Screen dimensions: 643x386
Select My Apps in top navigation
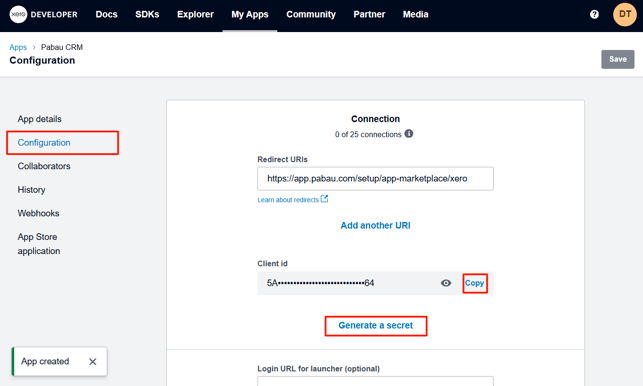click(250, 14)
